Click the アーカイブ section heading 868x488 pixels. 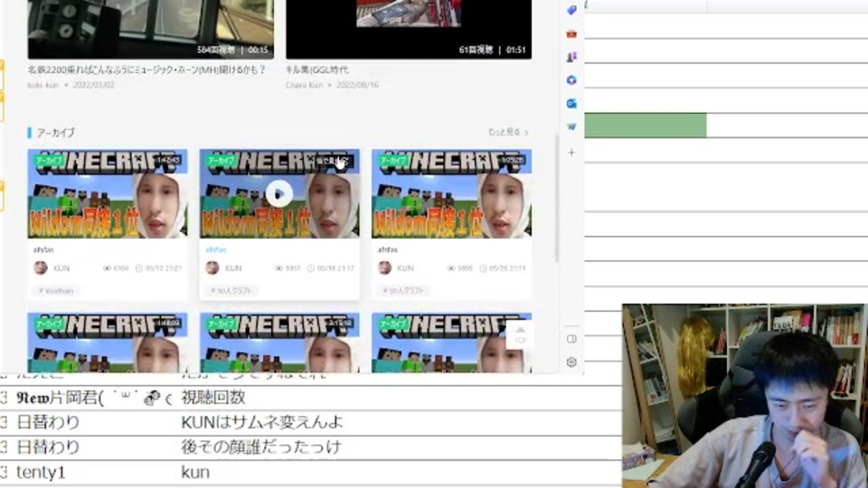click(55, 133)
